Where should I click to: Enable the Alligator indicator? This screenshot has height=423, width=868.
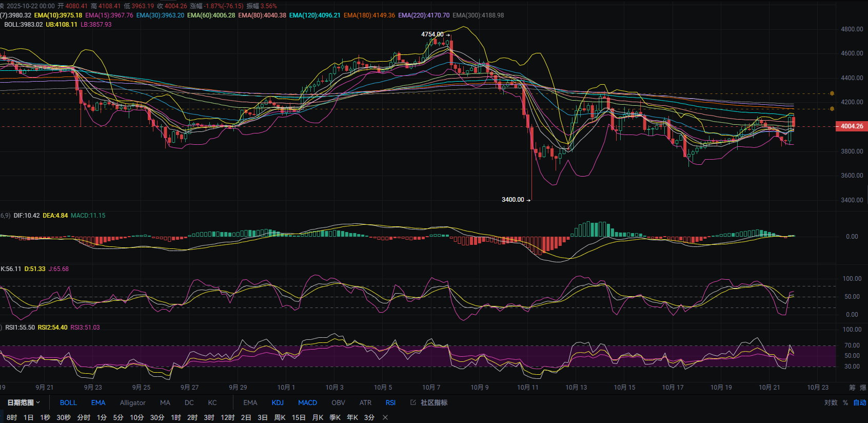[132, 402]
